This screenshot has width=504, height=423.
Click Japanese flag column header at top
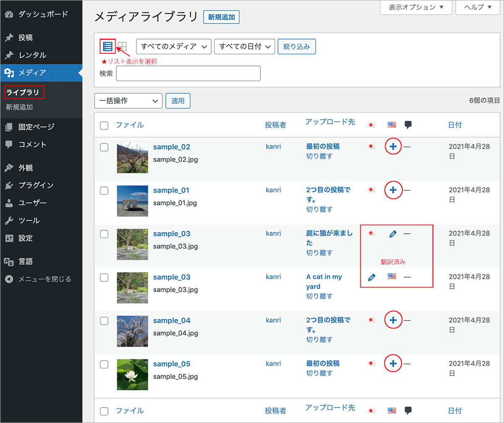pos(371,125)
